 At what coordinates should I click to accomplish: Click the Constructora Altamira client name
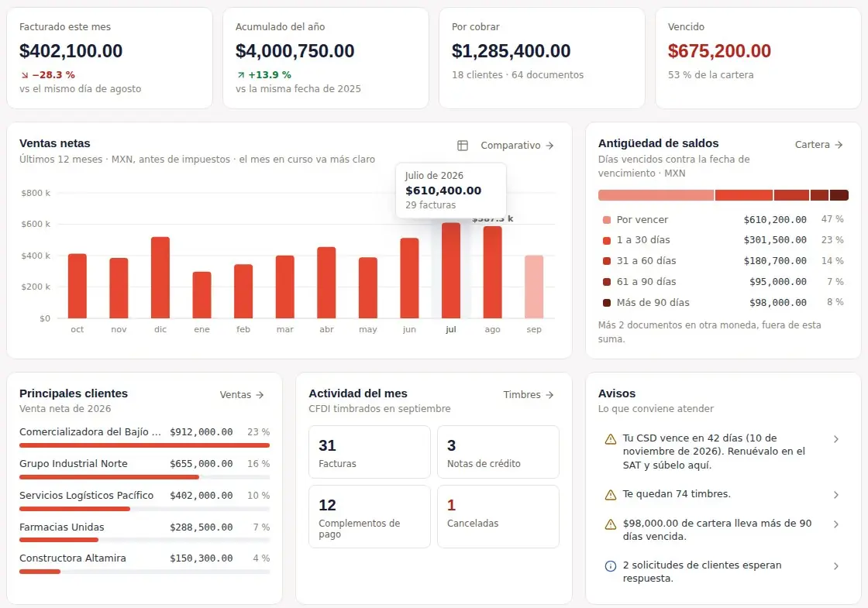[73, 558]
